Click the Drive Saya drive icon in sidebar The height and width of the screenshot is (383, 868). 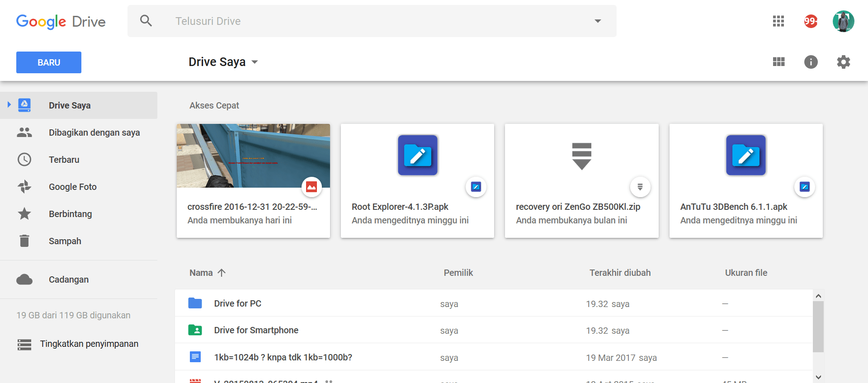[24, 105]
